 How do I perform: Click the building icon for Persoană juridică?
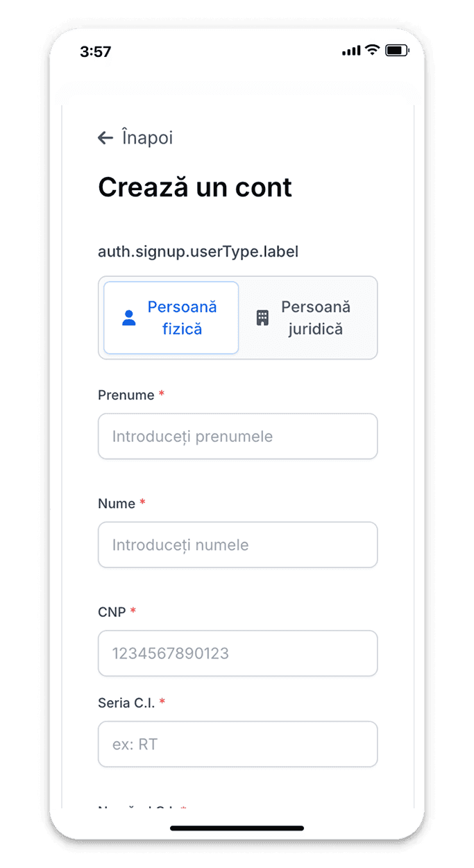pyautogui.click(x=262, y=318)
